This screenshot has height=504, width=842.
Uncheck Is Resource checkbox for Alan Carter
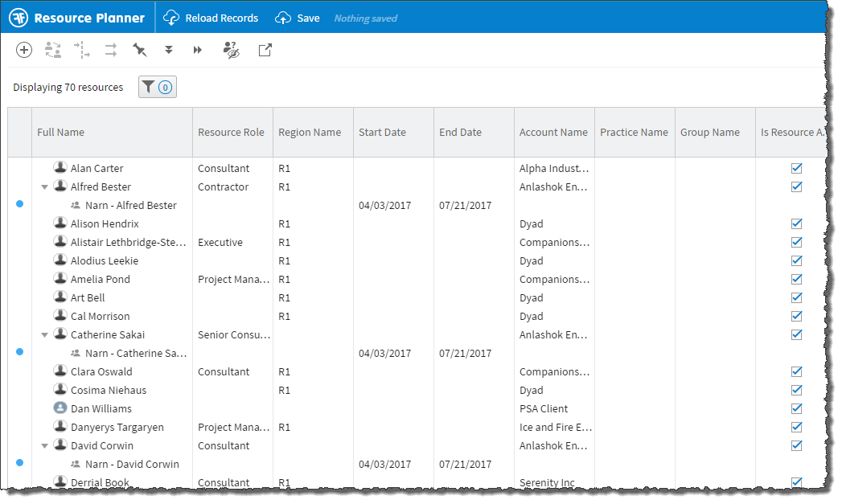click(797, 169)
